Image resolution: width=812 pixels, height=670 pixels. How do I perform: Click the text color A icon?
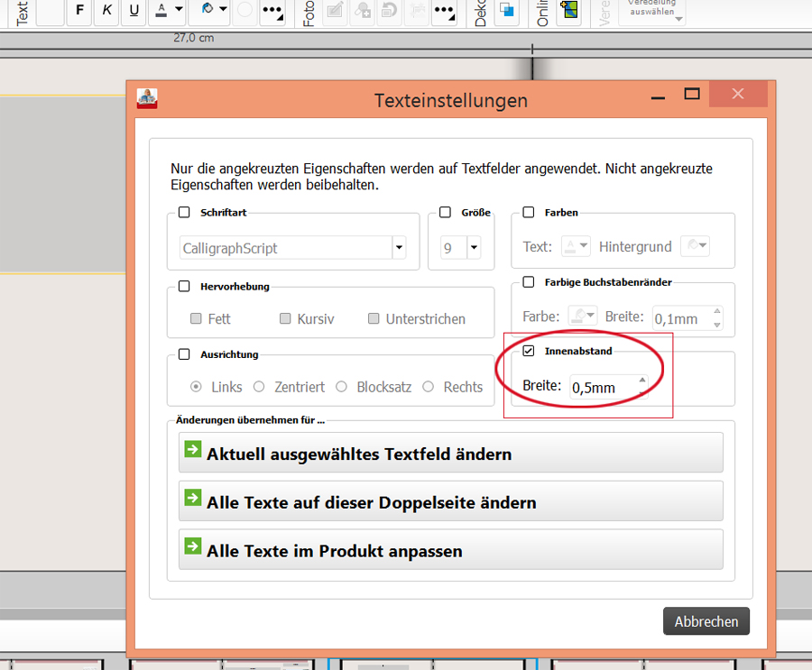tap(162, 11)
